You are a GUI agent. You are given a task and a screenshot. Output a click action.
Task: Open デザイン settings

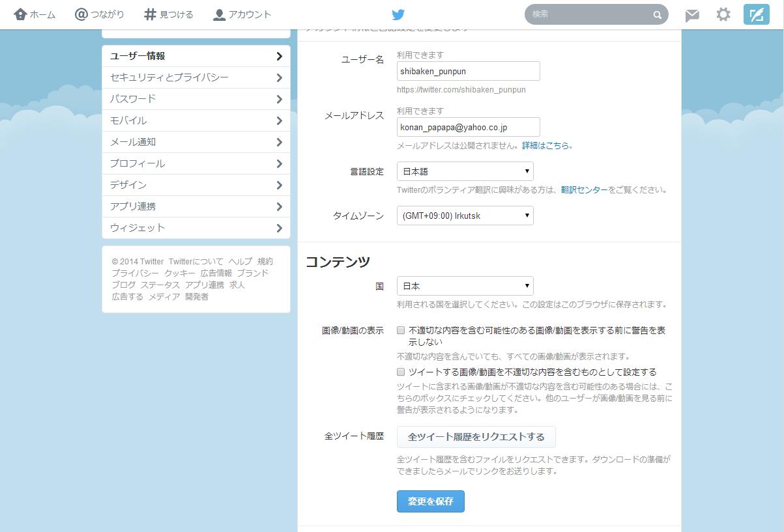[196, 185]
